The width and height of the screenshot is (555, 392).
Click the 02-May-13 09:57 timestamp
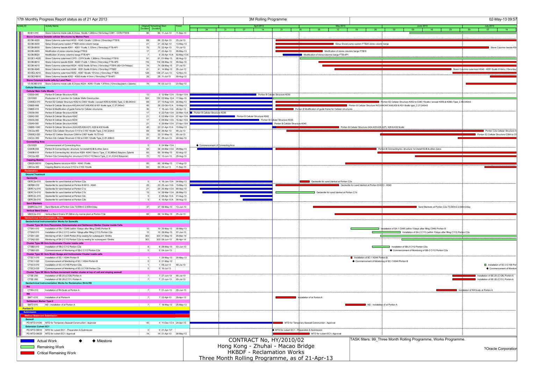(x=503, y=20)
